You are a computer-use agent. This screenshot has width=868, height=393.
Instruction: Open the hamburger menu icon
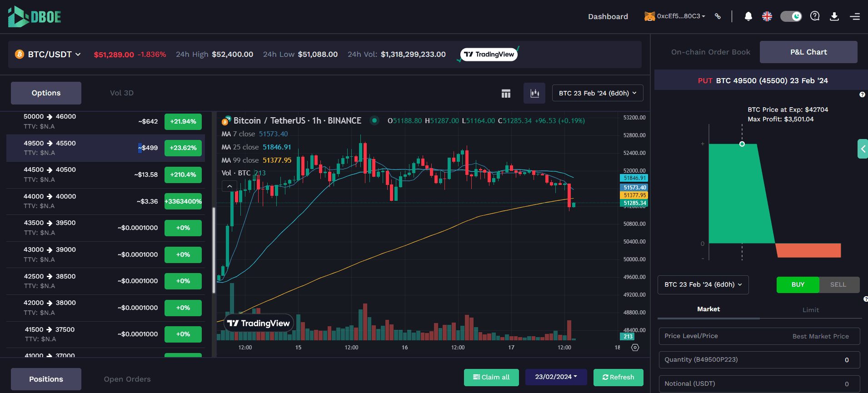pyautogui.click(x=855, y=16)
